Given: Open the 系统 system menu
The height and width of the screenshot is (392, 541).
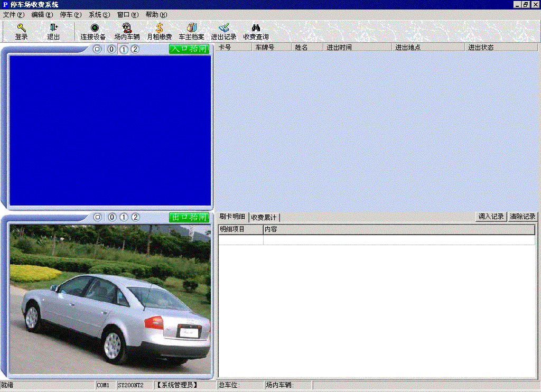Looking at the screenshot, I should [x=97, y=15].
